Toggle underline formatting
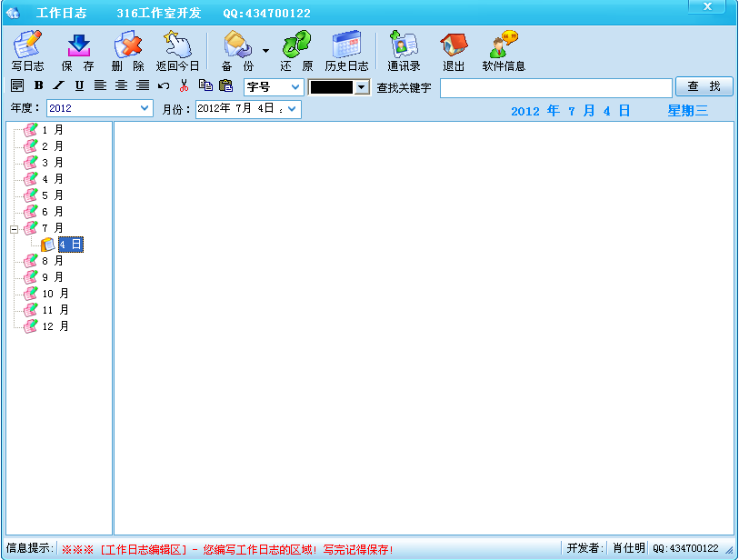 point(79,85)
